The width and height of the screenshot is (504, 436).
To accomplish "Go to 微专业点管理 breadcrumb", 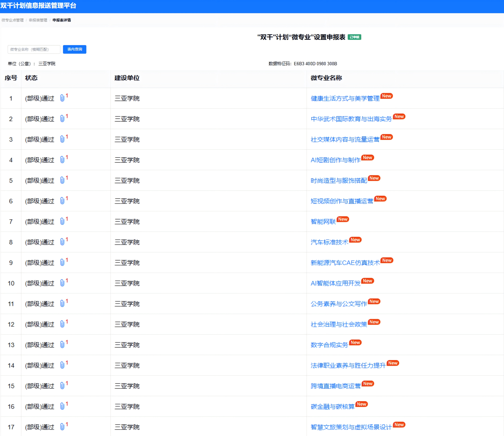I will pyautogui.click(x=13, y=20).
